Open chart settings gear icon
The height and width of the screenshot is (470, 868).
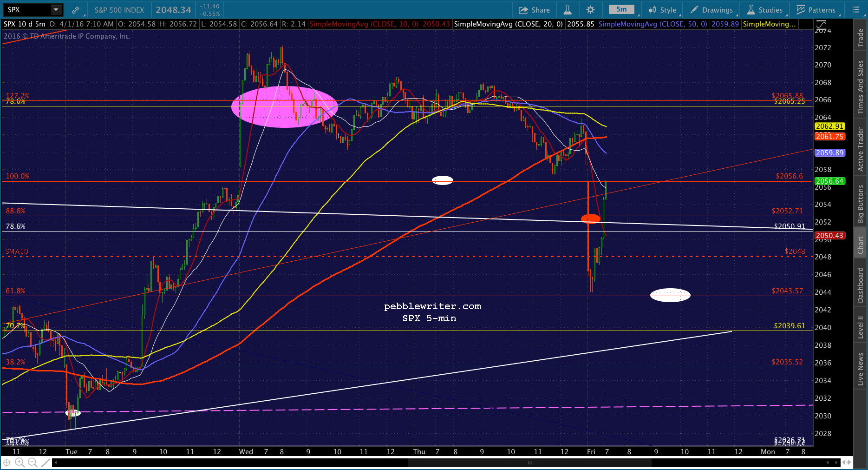[x=590, y=10]
